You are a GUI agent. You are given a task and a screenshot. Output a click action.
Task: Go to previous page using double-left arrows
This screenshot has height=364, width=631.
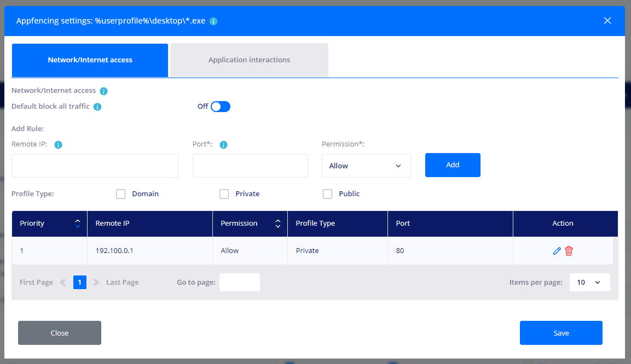63,283
